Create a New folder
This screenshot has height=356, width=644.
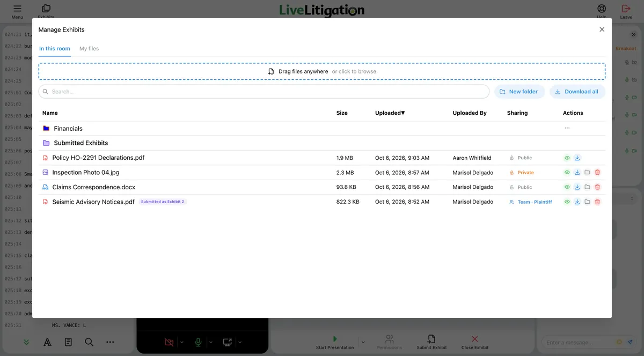point(519,92)
